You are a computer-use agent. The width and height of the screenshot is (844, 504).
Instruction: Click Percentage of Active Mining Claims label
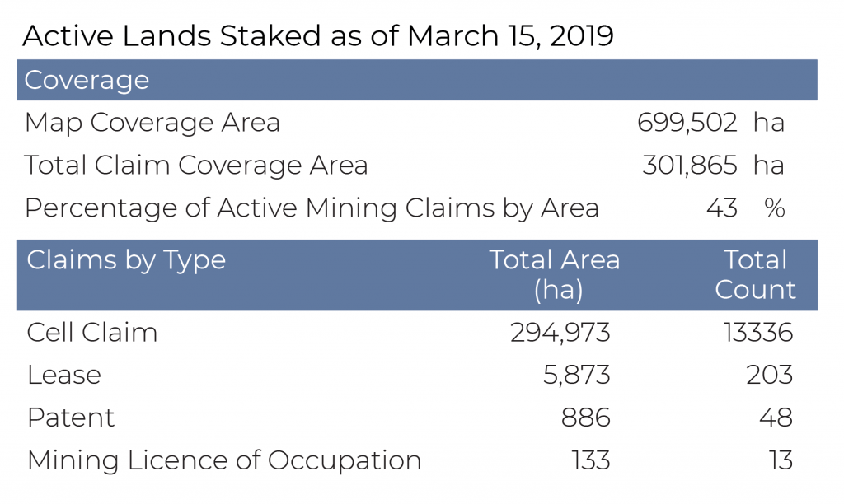(312, 208)
